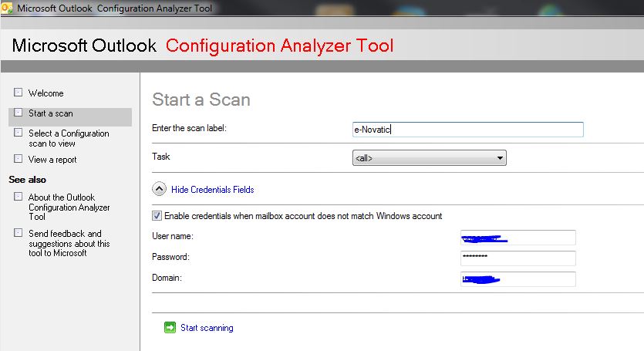
Task: Click the Domain label
Action: pos(167,278)
